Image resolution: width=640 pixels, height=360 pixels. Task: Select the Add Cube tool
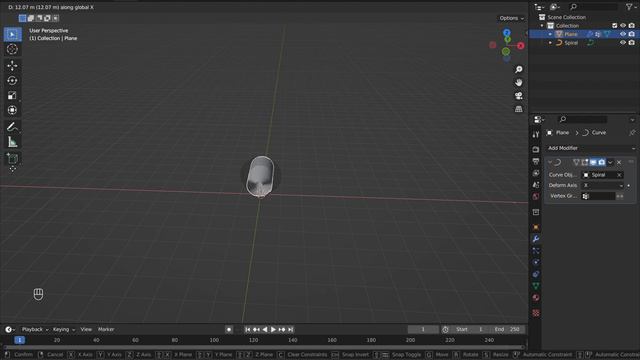pyautogui.click(x=12, y=158)
